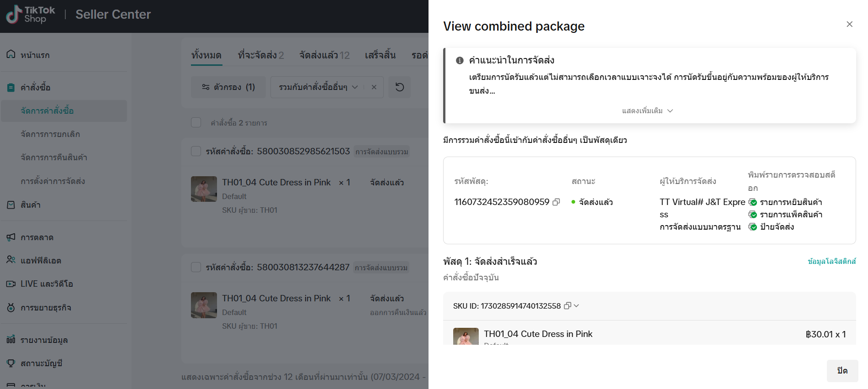Click the Cute Dress product thumbnail in panel
The image size is (868, 389).
tap(466, 336)
